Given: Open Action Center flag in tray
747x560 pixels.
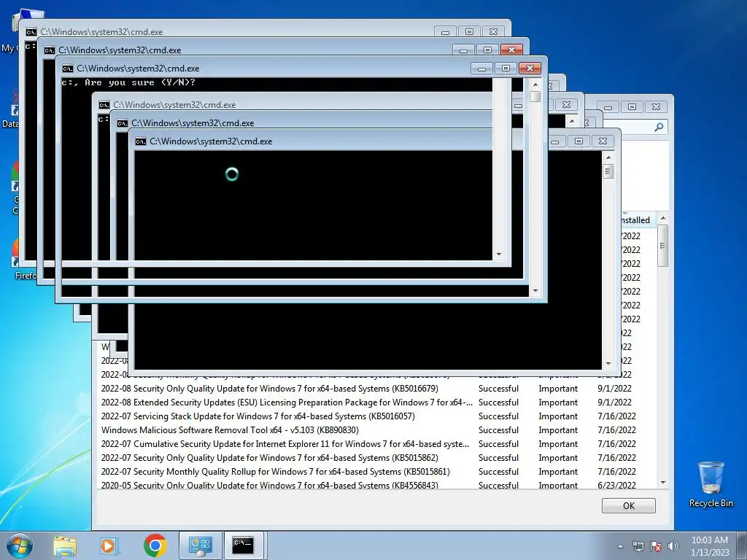Looking at the screenshot, I should click(x=656, y=546).
